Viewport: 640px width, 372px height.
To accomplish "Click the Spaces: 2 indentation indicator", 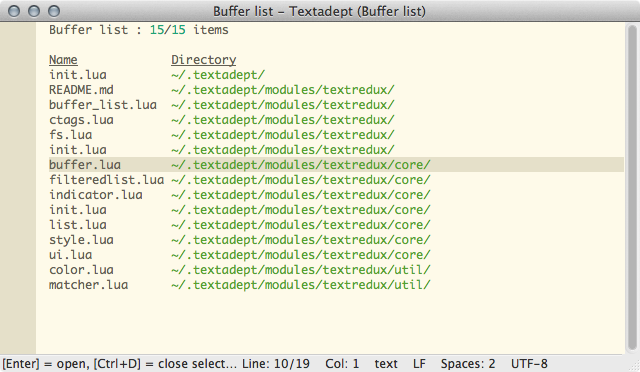I will click(468, 364).
